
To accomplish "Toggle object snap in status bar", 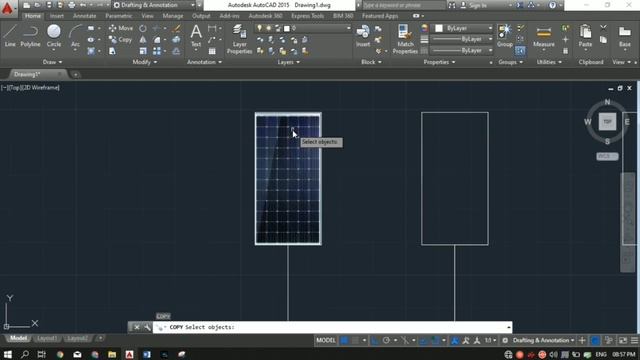I will coord(436,340).
